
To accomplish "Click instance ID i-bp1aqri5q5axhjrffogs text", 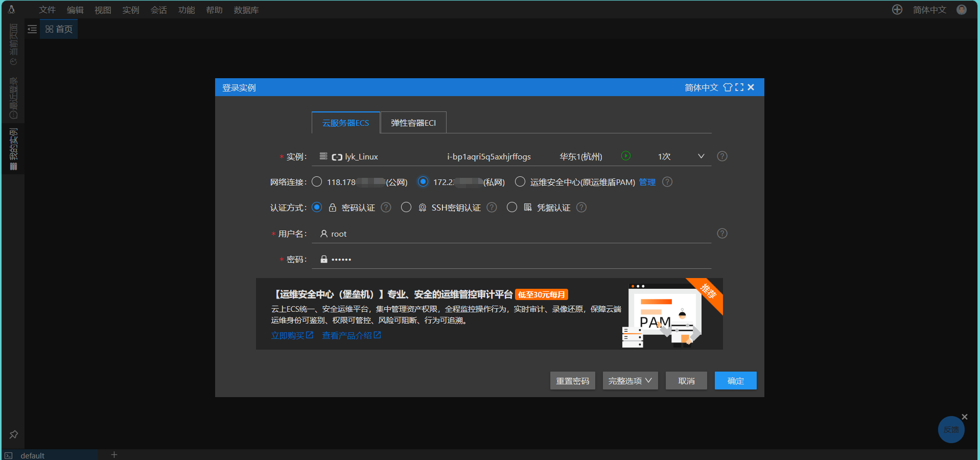I will point(489,156).
